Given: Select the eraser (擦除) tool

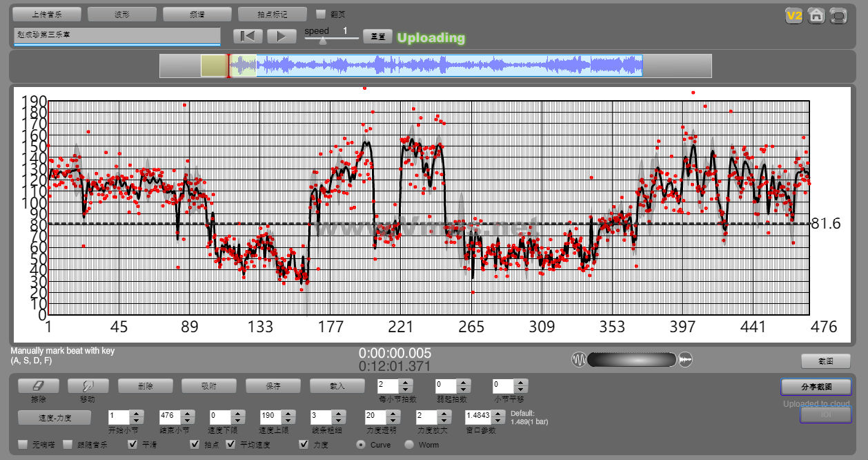Looking at the screenshot, I should click(x=38, y=386).
